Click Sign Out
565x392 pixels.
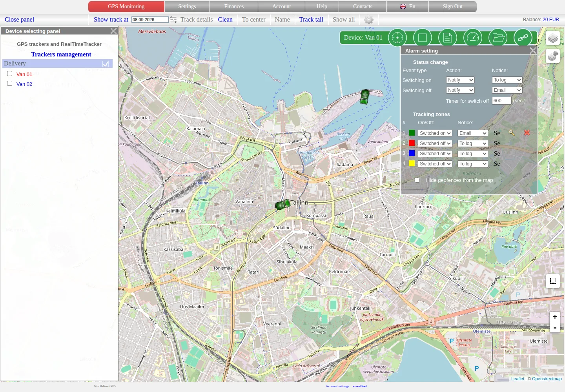[x=453, y=7]
